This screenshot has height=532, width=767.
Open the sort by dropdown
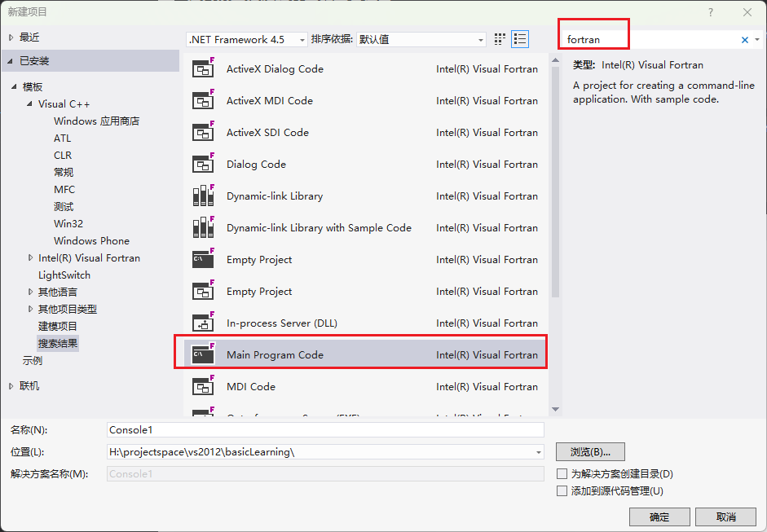click(421, 40)
